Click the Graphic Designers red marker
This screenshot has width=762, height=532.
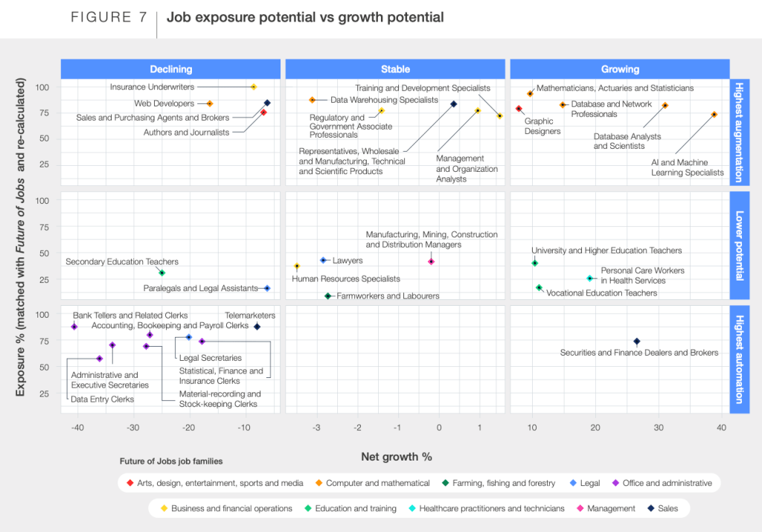pos(519,109)
